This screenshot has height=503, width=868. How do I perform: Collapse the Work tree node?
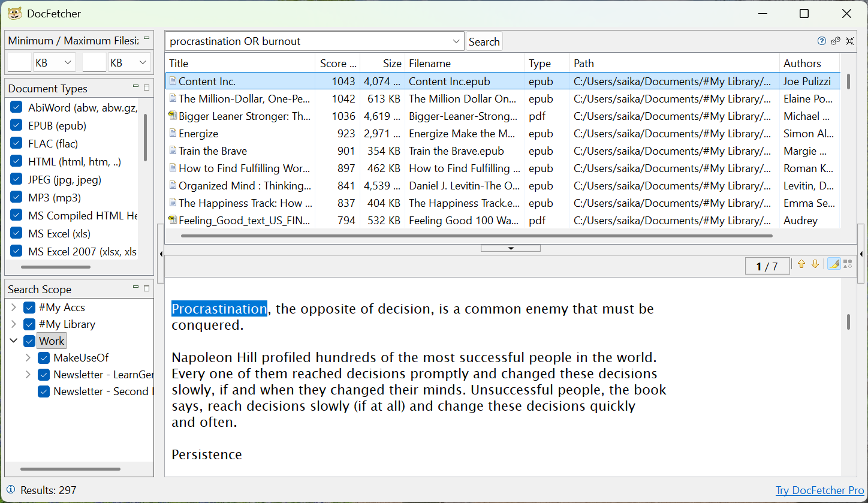click(x=14, y=341)
